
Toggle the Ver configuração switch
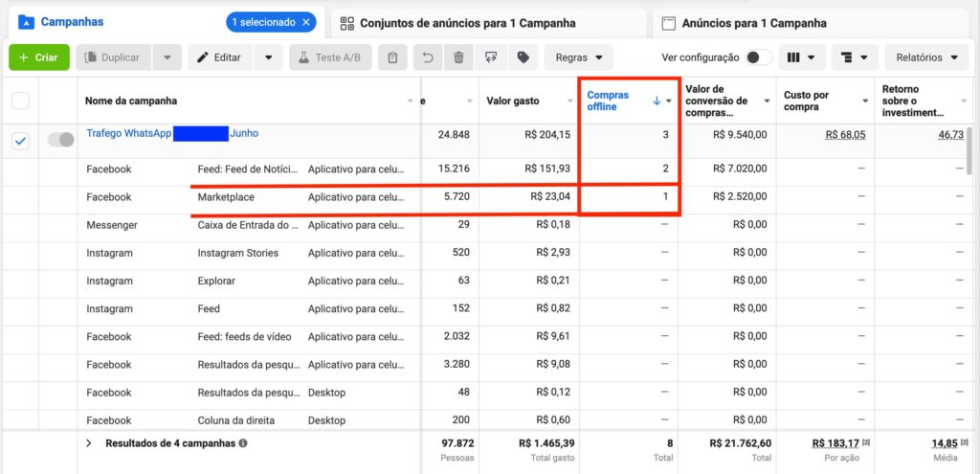(x=759, y=57)
